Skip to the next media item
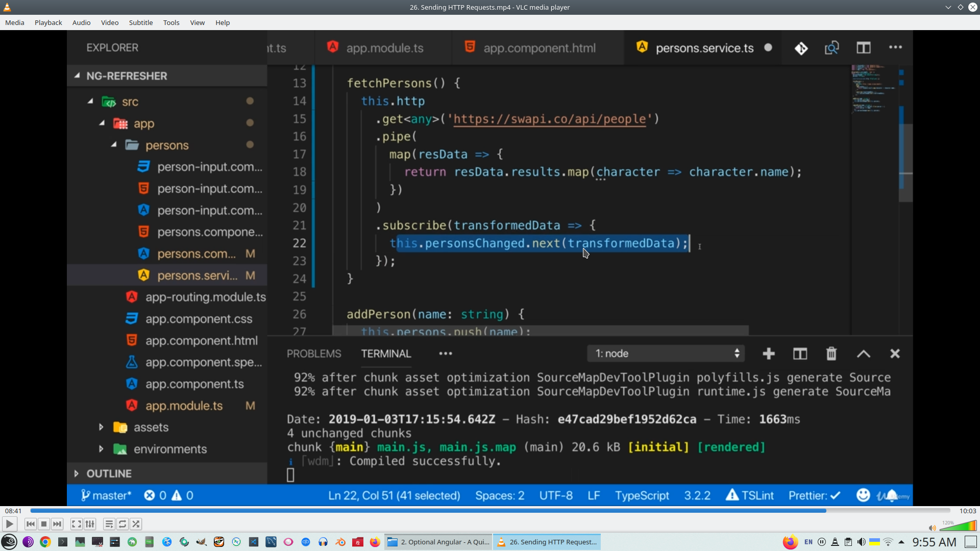 coord(57,524)
